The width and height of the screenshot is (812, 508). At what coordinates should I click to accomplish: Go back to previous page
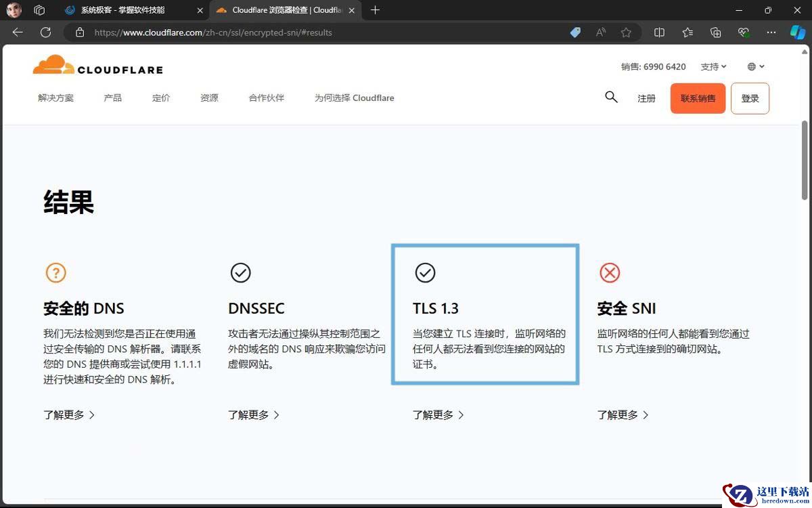(x=18, y=32)
